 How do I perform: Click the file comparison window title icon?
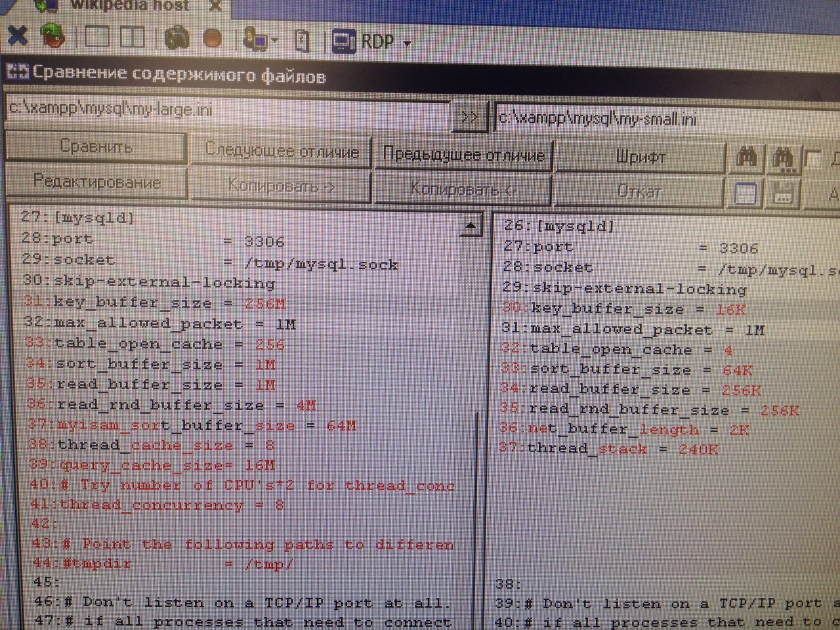click(18, 72)
